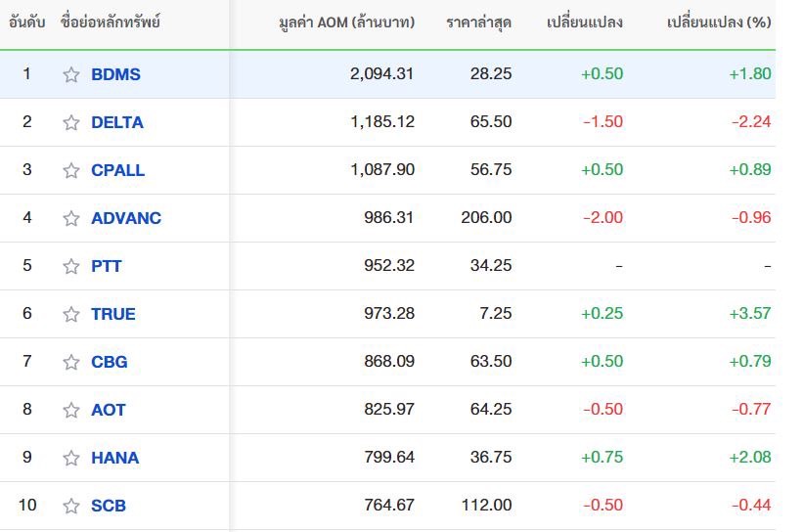Star the PTT stock row
This screenshot has height=532, width=803.
click(x=71, y=266)
